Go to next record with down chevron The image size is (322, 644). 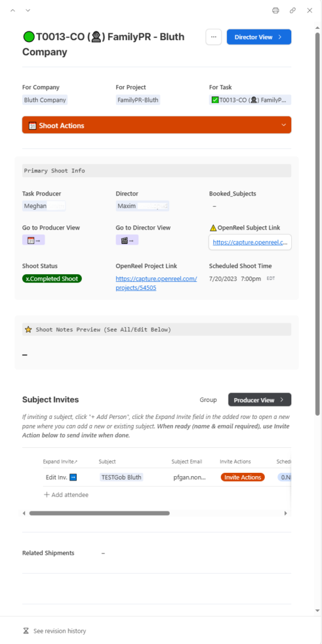point(28,10)
